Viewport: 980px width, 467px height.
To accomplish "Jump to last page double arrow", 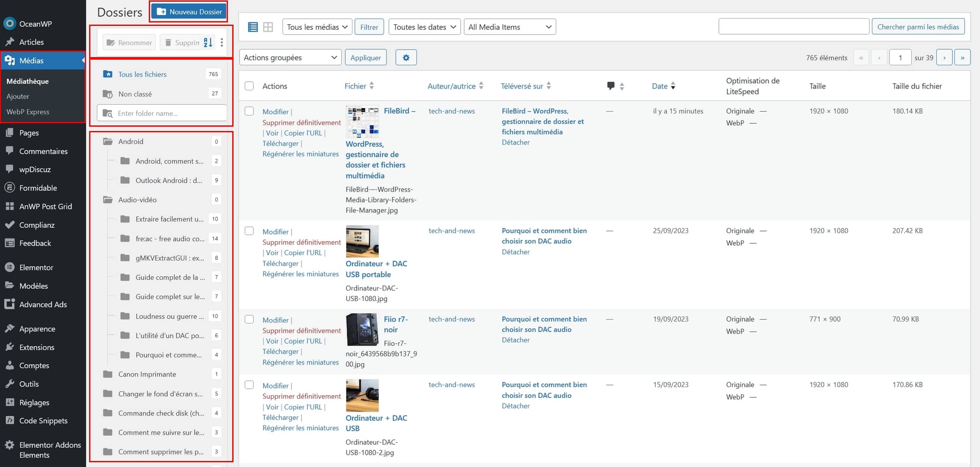I will tap(962, 58).
